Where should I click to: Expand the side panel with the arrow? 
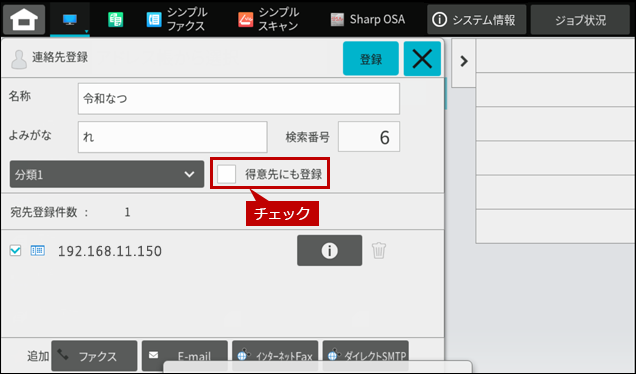[x=464, y=62]
